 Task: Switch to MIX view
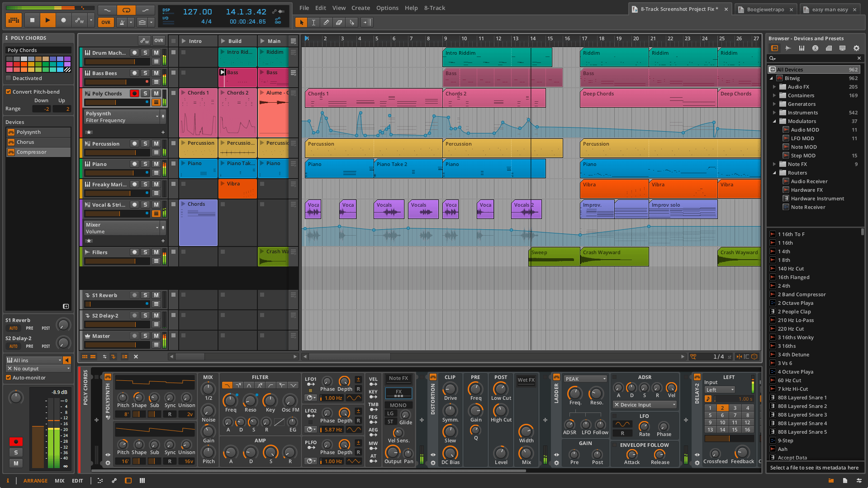pos(60,481)
